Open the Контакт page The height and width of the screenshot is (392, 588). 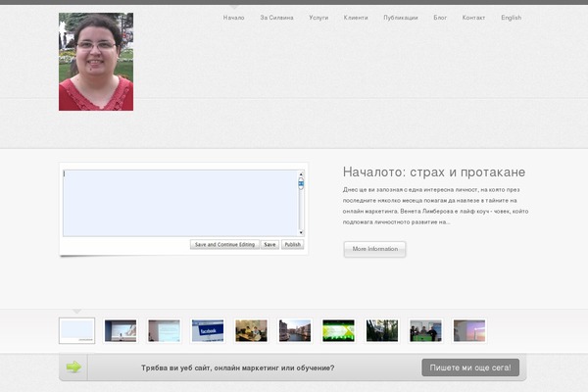click(473, 18)
